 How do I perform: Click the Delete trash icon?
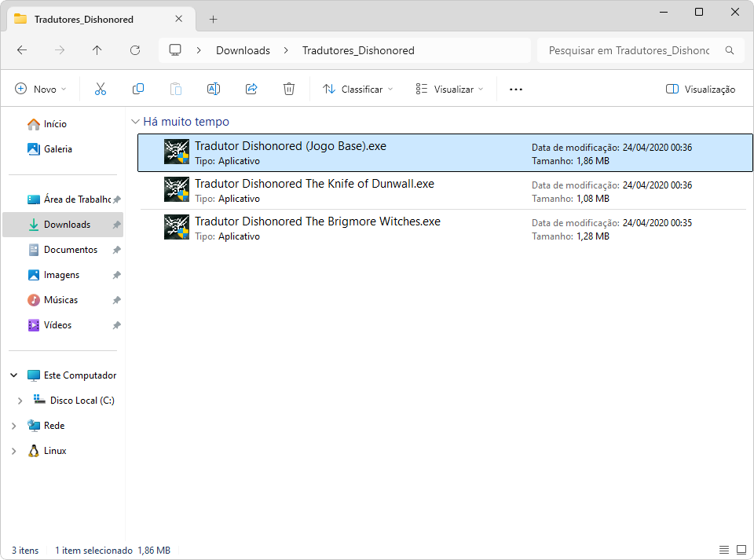click(289, 89)
